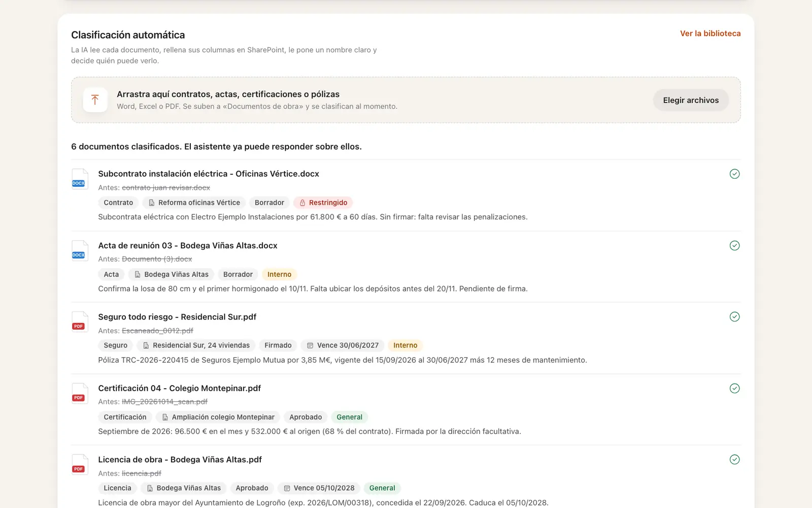Click Interno tag on the Seguro todo riesgo row

point(405,345)
